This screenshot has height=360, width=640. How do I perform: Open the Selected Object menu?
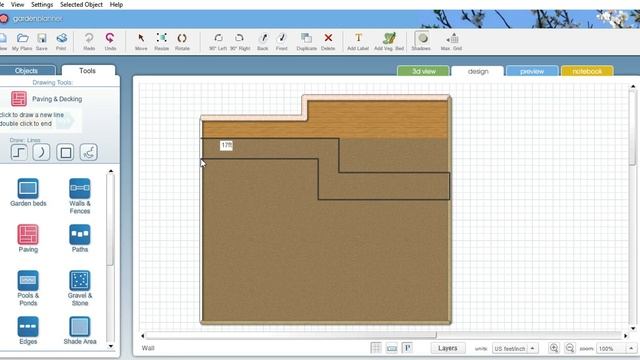point(81,4)
